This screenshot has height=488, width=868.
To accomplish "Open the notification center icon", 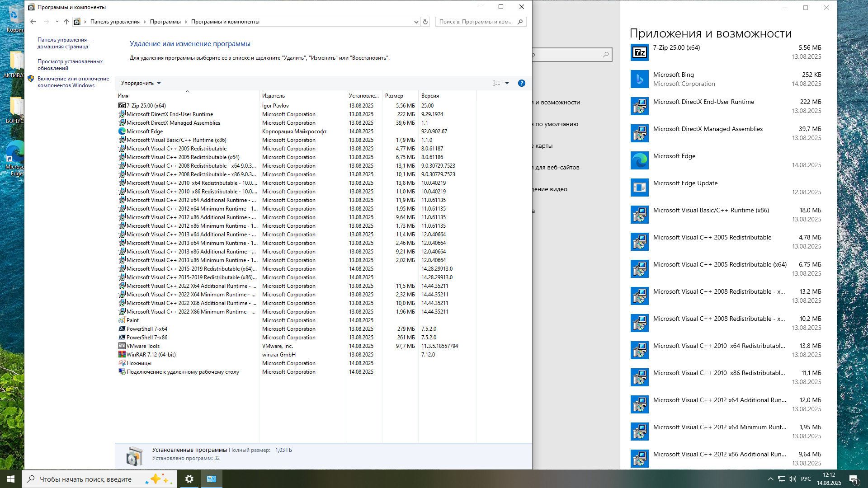I will click(x=854, y=479).
